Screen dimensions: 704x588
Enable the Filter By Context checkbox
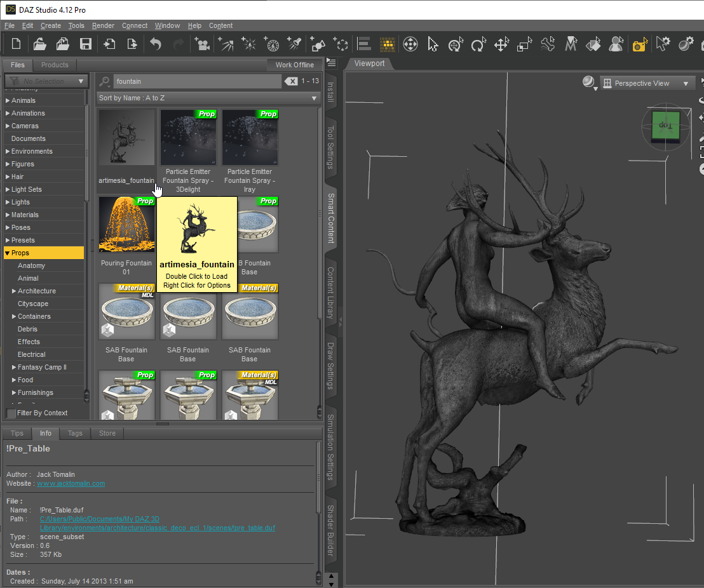pos(11,413)
